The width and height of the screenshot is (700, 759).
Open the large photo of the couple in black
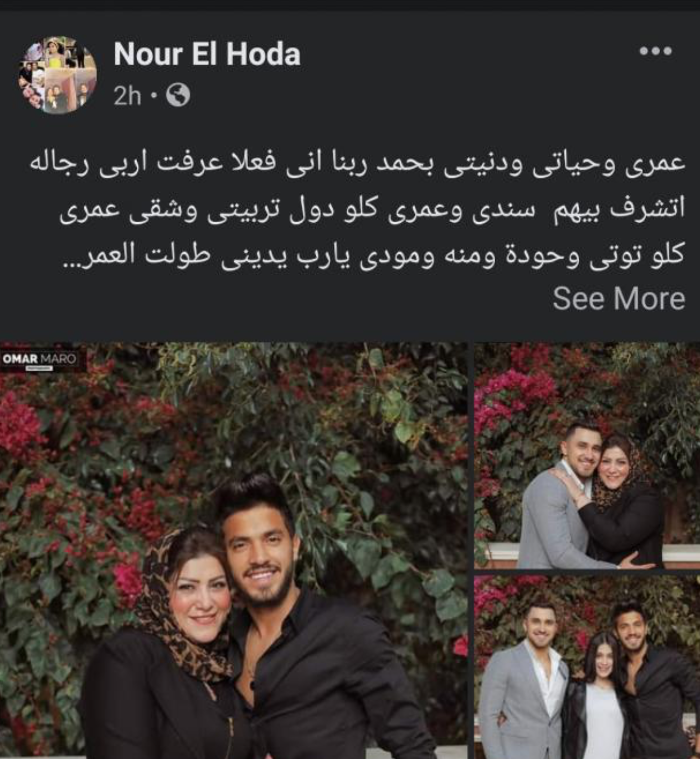click(x=234, y=551)
